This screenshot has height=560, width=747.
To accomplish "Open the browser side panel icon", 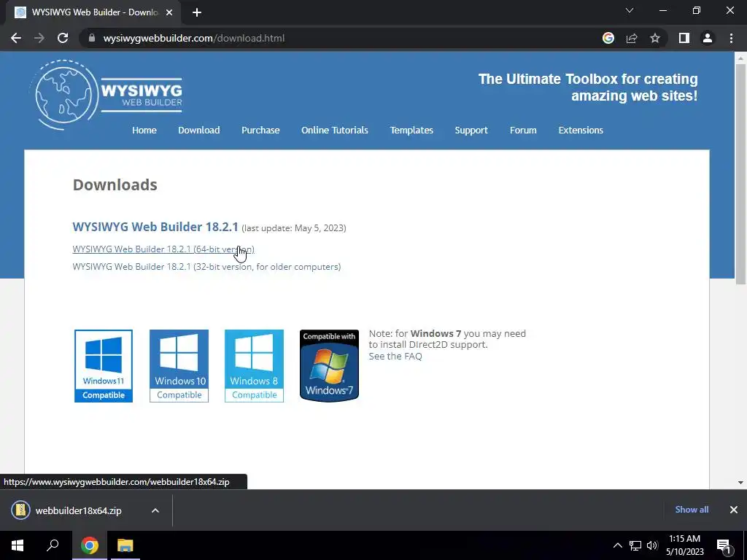I will pyautogui.click(x=684, y=38).
